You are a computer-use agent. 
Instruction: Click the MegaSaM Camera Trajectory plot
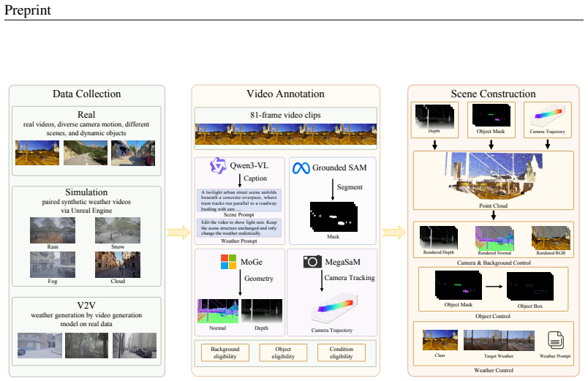click(334, 309)
